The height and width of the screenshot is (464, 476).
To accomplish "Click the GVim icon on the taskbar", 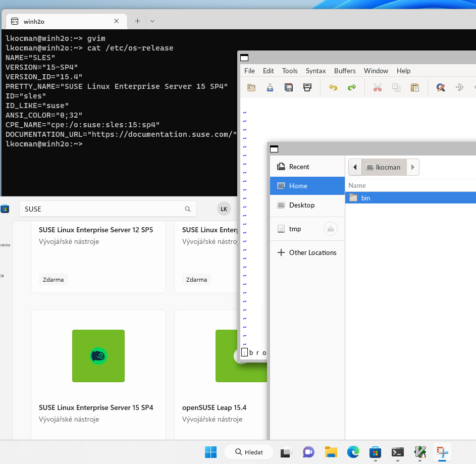I will 420,452.
